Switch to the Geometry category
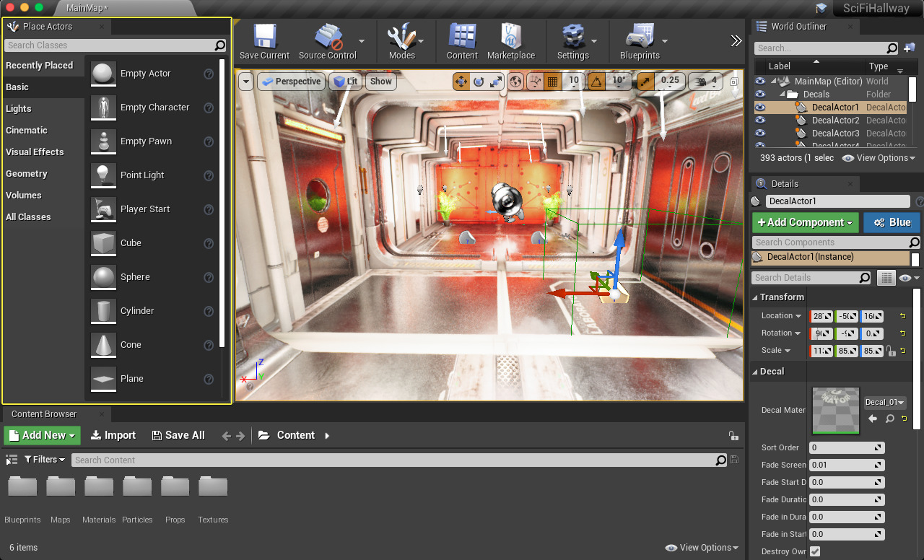The width and height of the screenshot is (924, 560). point(27,174)
